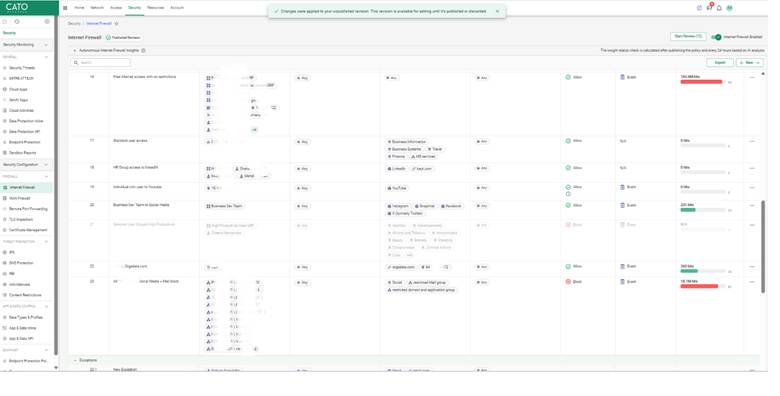This screenshot has width=780, height=396.
Task: Click the Block action icon in row 23
Action: 568,282
